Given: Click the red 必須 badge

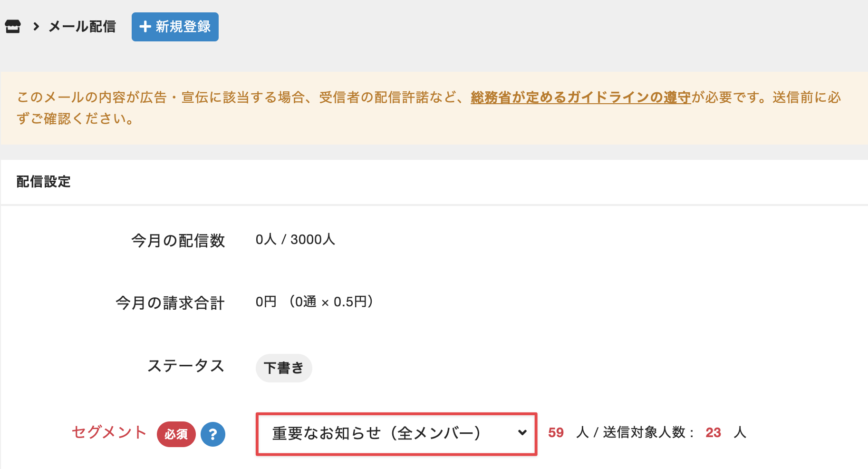Looking at the screenshot, I should pyautogui.click(x=176, y=434).
